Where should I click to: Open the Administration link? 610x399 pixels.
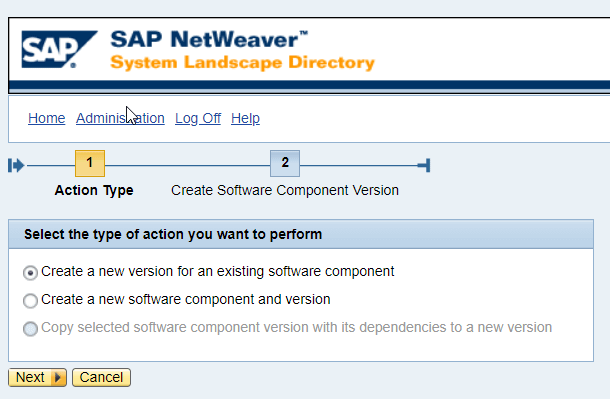pyautogui.click(x=120, y=118)
